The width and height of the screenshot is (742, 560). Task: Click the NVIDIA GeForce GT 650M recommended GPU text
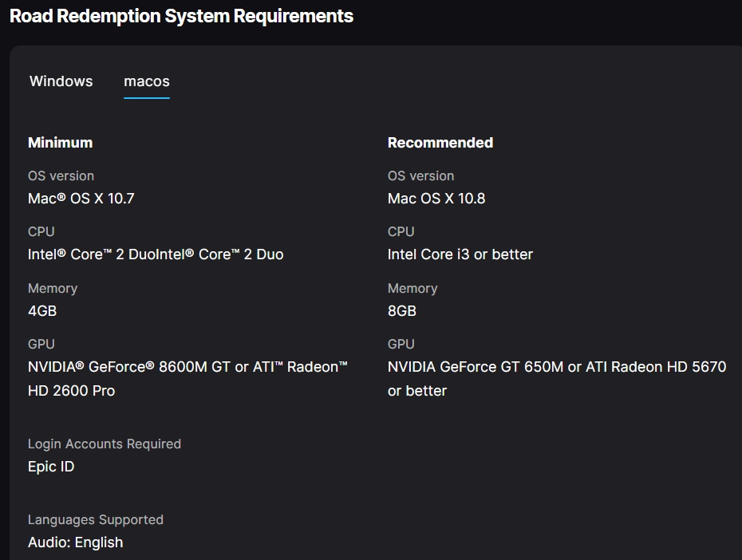557,378
